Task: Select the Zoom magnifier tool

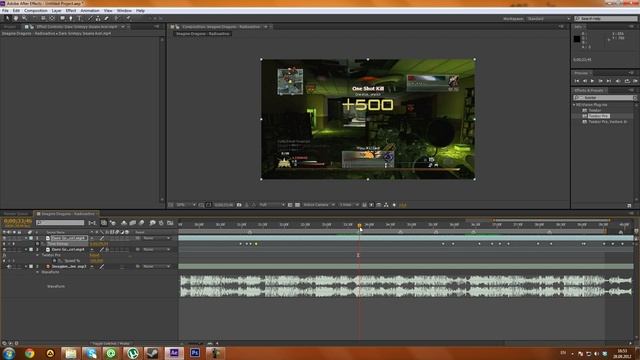Action: pos(24,18)
